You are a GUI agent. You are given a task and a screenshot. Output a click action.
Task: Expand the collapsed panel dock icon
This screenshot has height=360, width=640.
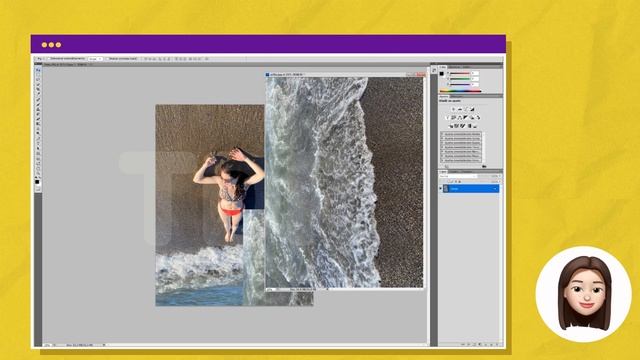coord(434,70)
